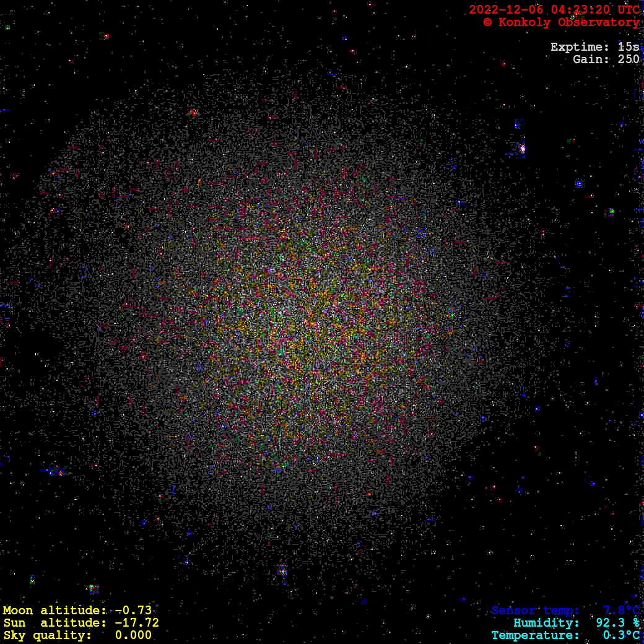The image size is (644, 644).
Task: Click the blue-red spot near the left edge
Action: 57,472
